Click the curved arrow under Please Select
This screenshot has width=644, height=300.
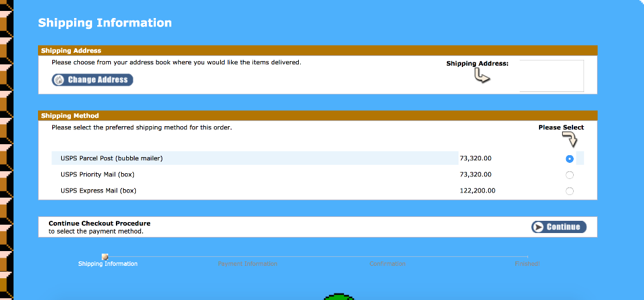pos(571,140)
